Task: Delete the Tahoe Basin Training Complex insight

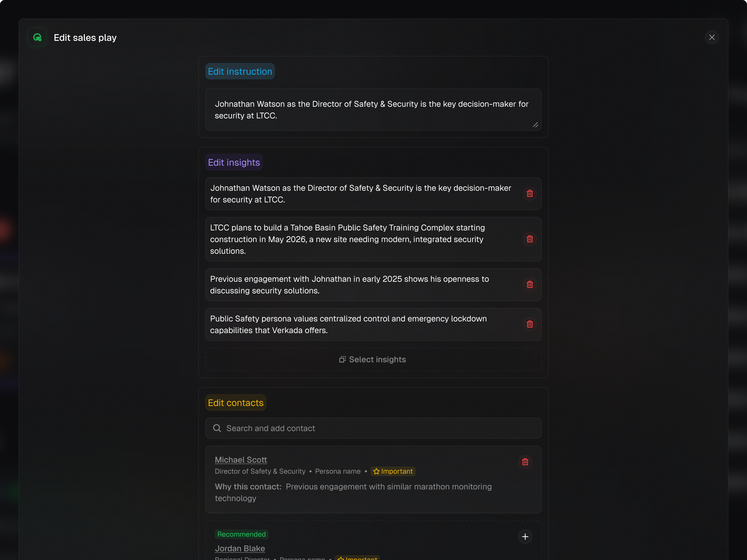Action: tap(530, 239)
